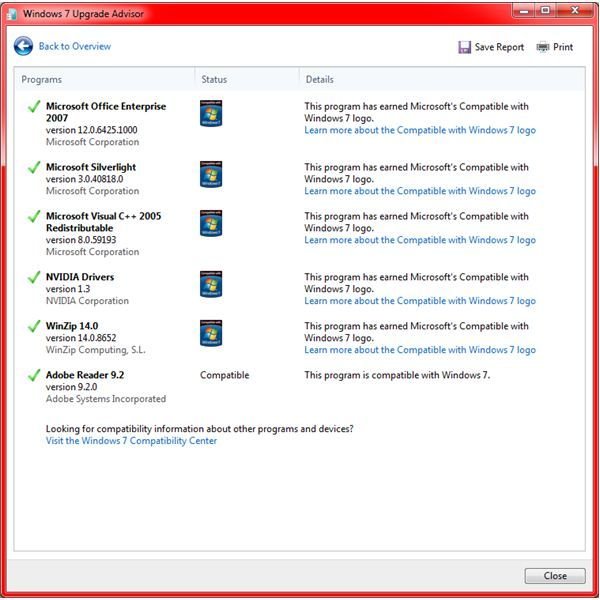The image size is (600, 600).
Task: Click the green checkmark beside NVIDIA Drivers
Action: [x=34, y=277]
